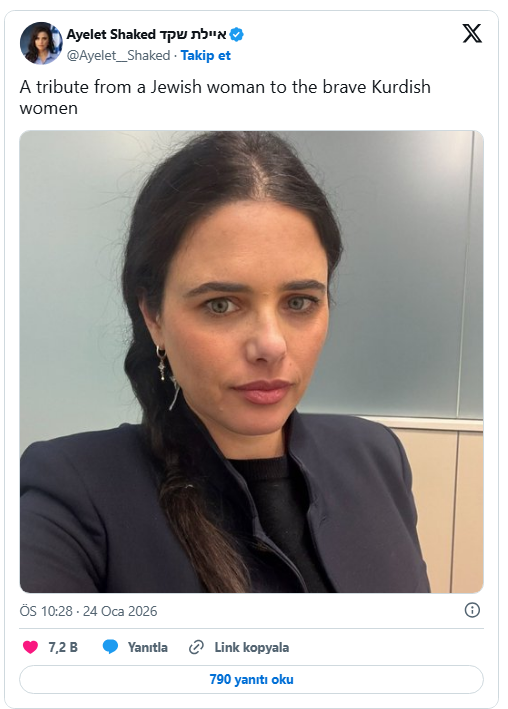Open the round profile avatar picture
Image resolution: width=508 pixels, height=709 pixels.
tap(41, 43)
